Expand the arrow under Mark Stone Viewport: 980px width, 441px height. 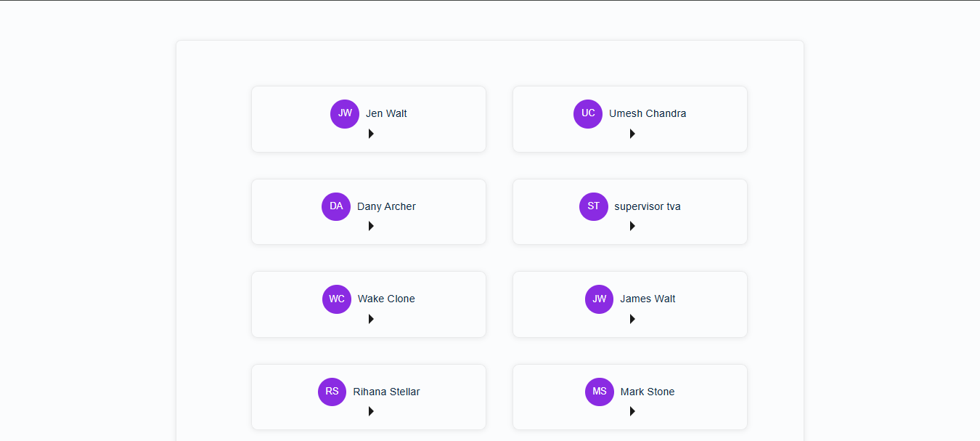tap(632, 411)
